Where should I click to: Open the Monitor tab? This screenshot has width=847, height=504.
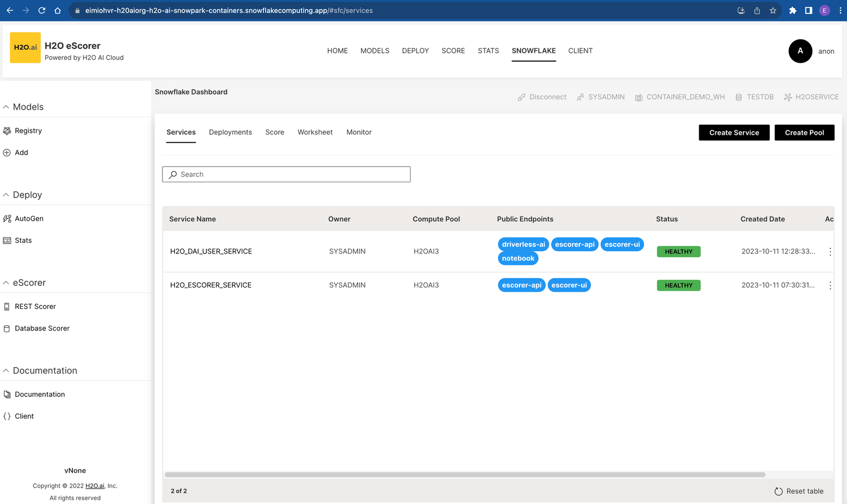[359, 132]
